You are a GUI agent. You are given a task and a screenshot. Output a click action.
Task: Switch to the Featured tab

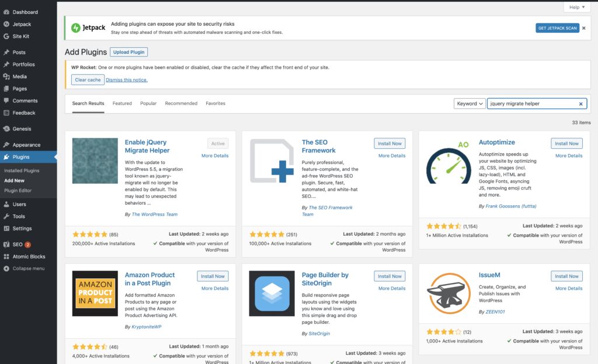(122, 103)
